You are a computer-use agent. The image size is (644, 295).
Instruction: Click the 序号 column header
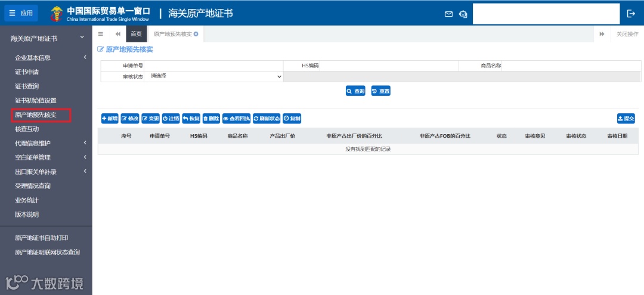pyautogui.click(x=126, y=136)
